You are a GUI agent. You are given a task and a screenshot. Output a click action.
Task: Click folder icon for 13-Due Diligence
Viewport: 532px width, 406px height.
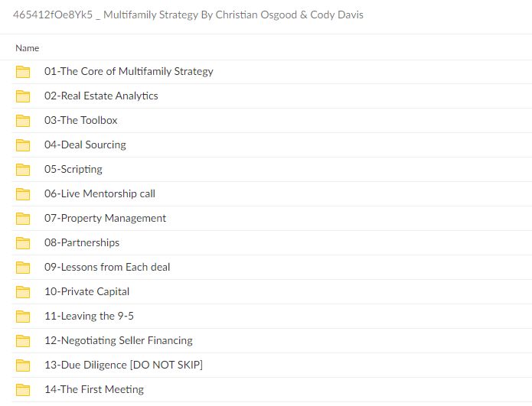23,365
